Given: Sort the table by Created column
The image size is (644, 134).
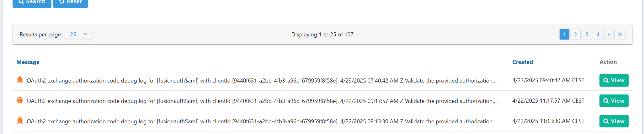Looking at the screenshot, I should (x=523, y=62).
